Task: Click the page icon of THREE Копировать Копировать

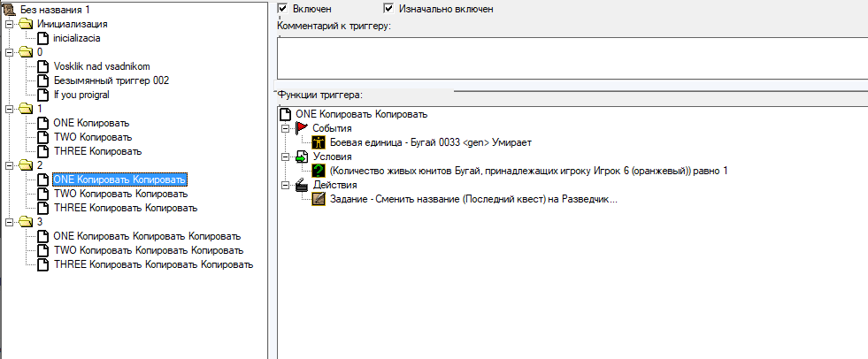Action: click(43, 208)
